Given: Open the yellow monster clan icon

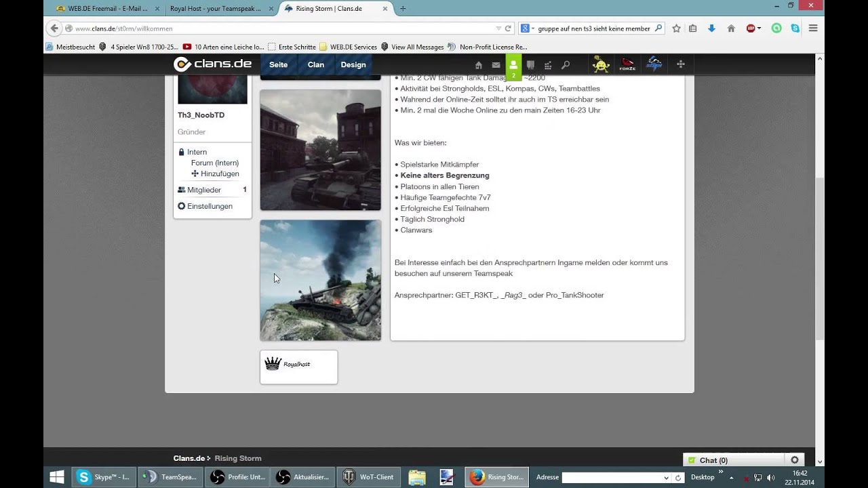Looking at the screenshot, I should coord(601,64).
